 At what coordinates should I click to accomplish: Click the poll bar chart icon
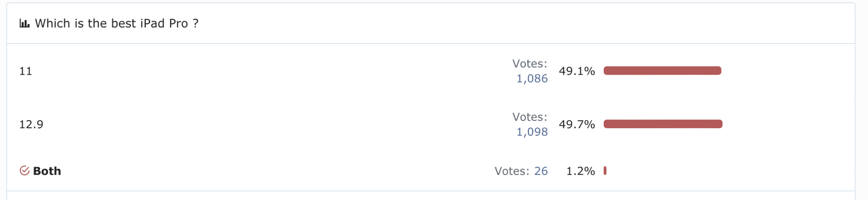(24, 23)
